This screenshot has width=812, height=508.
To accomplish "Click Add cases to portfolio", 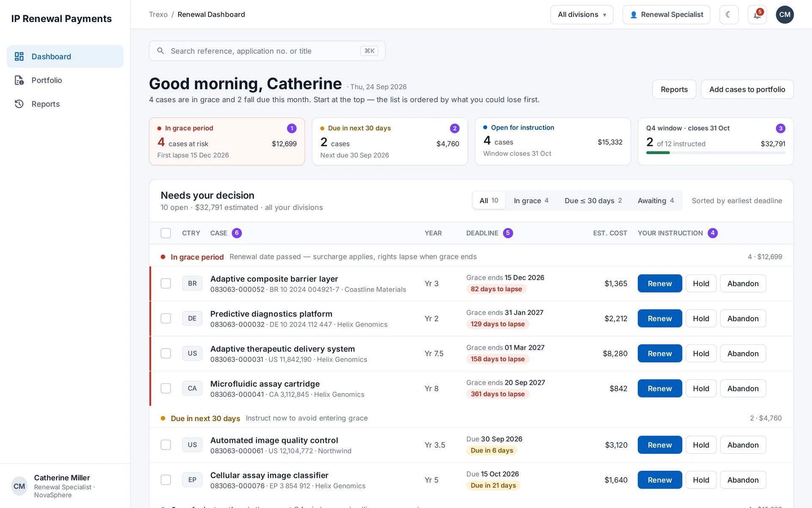I will pyautogui.click(x=747, y=89).
